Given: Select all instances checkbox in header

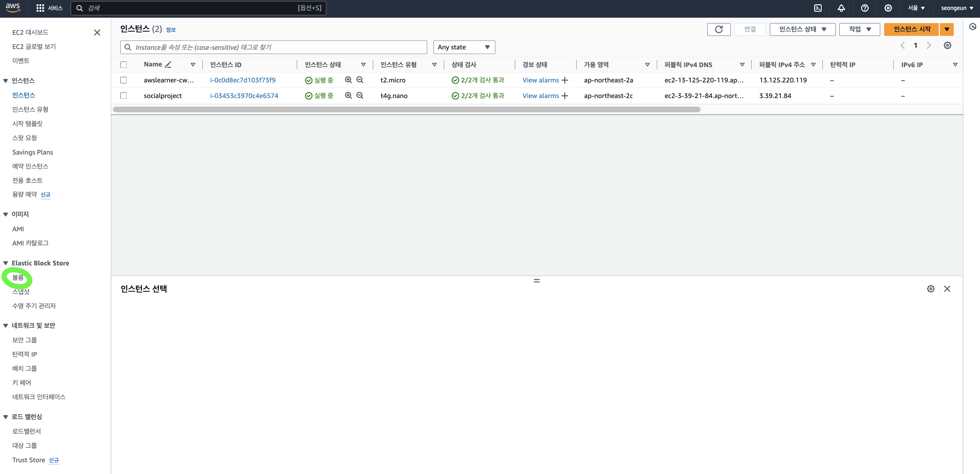Looking at the screenshot, I should click(x=124, y=65).
